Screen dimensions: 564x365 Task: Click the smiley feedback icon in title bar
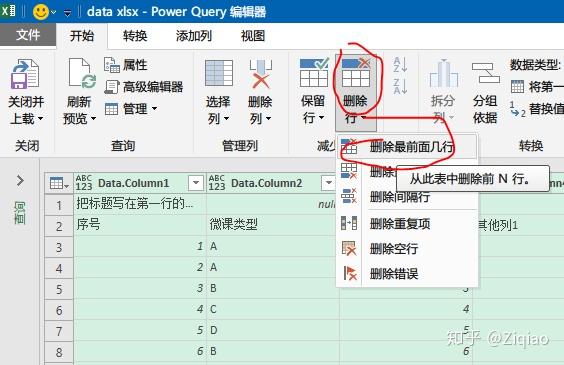(41, 12)
